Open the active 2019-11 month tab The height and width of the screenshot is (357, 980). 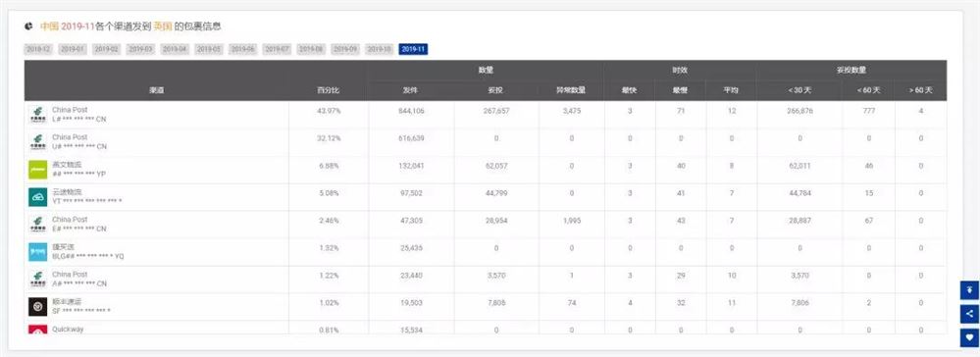pos(413,49)
